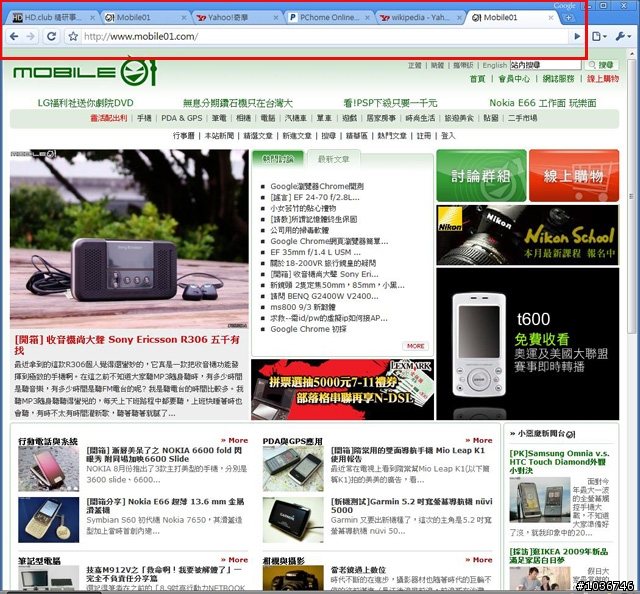Open a new tab with the plus button
640x594 pixels.
point(568,18)
